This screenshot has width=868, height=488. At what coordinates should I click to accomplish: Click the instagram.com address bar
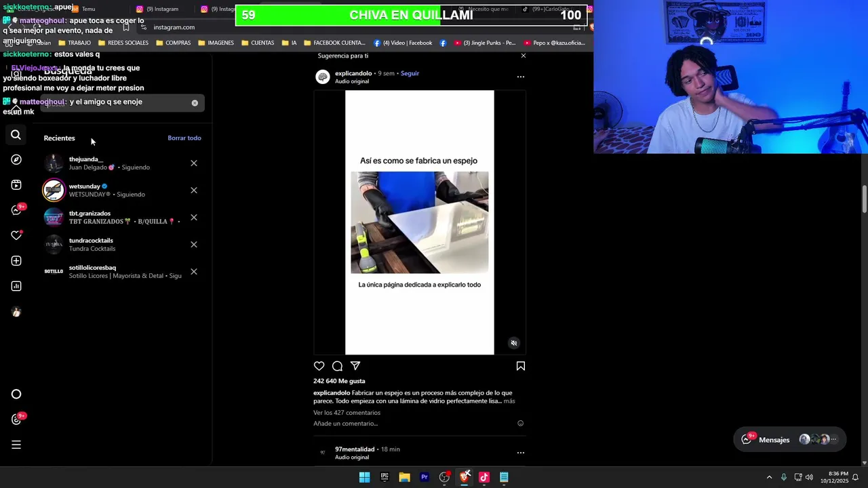[x=359, y=27]
